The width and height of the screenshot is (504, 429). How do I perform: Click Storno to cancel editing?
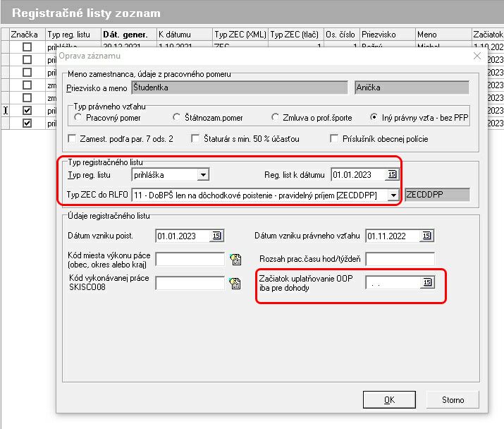pos(453,399)
